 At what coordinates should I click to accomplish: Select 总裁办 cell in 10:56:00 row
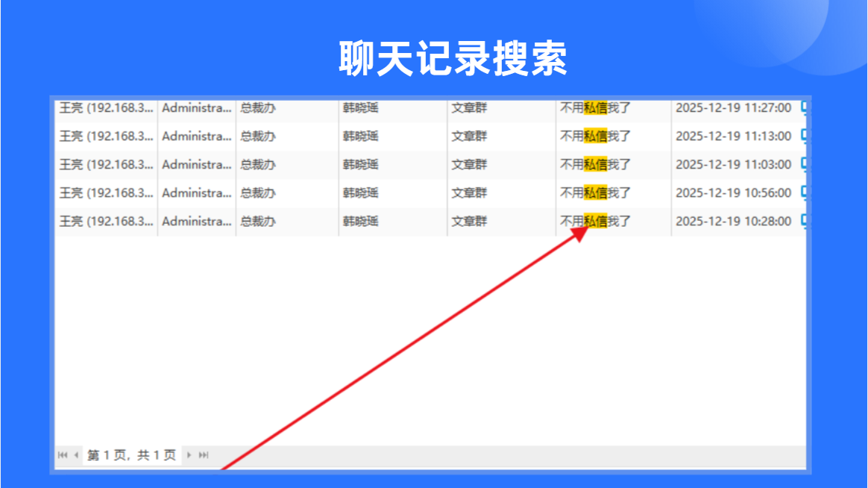[x=287, y=193]
